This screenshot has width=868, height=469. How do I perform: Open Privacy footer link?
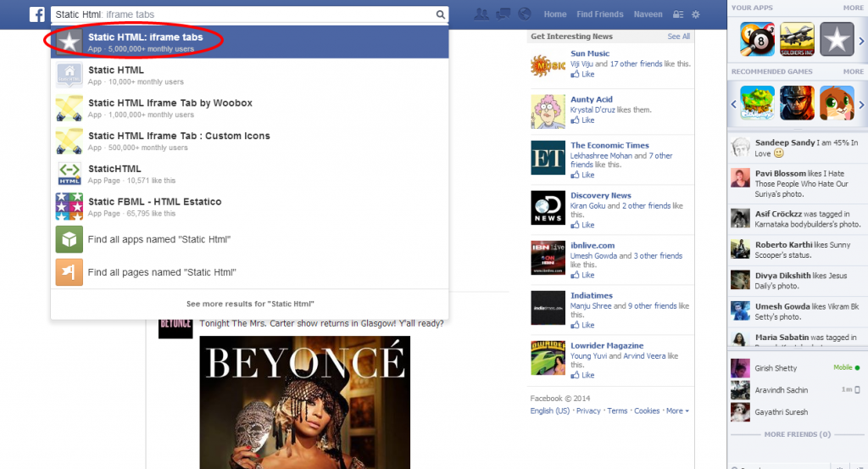[588, 410]
